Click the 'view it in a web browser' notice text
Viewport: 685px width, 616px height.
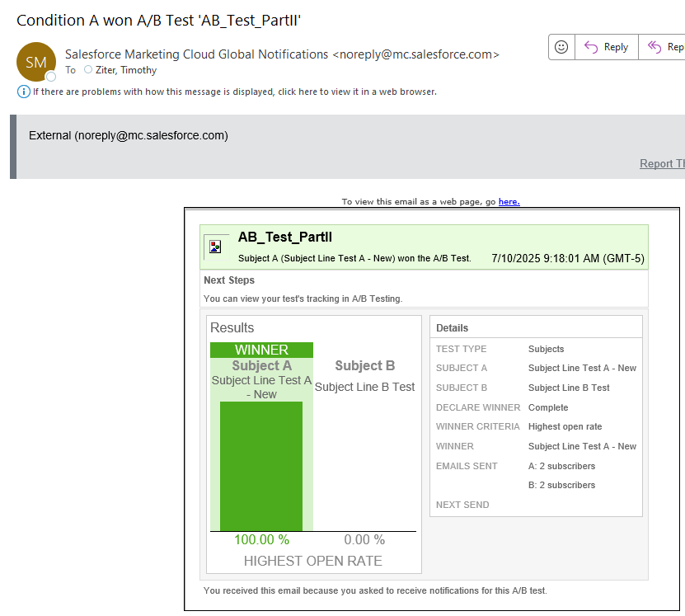235,92
